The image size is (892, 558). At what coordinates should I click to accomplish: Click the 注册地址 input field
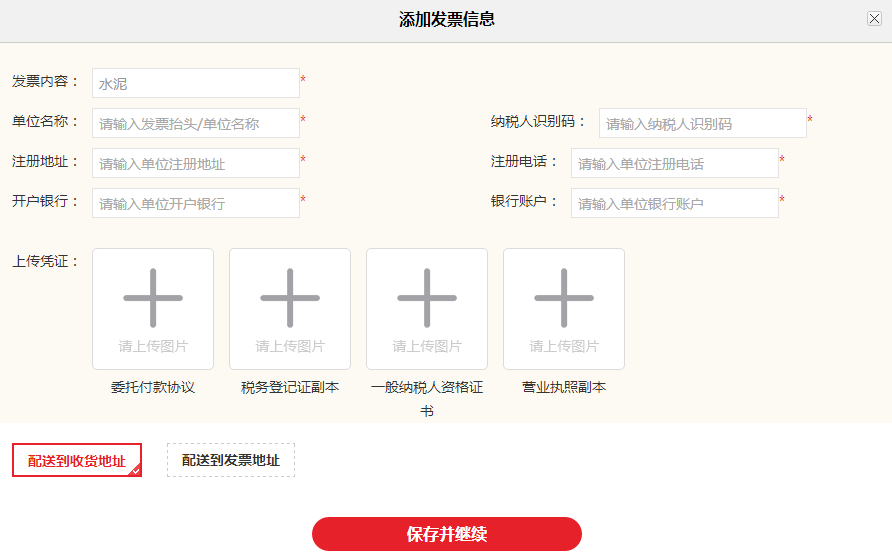point(196,163)
